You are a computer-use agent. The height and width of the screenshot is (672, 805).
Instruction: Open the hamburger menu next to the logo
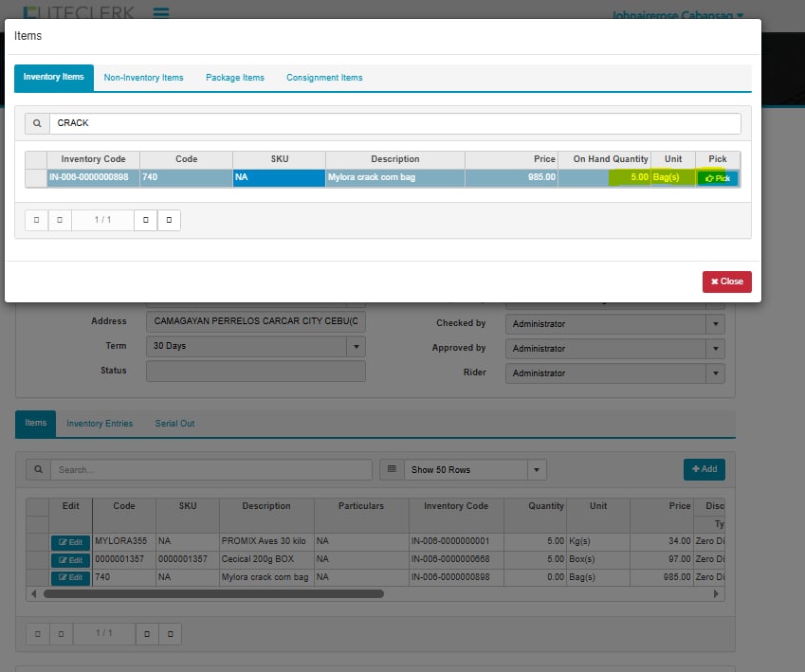(161, 13)
